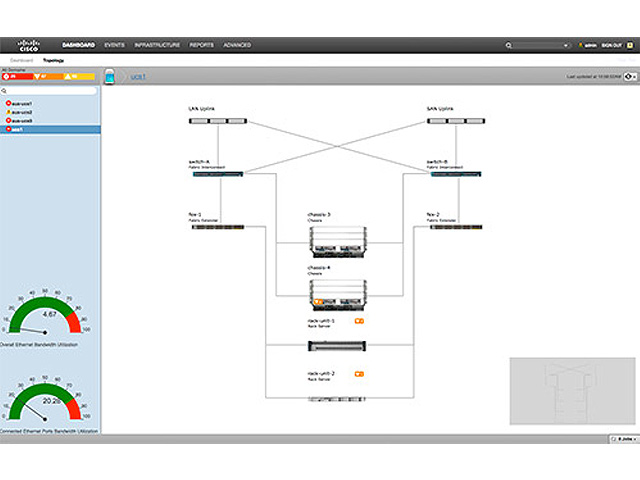Select the switch-A fabric interconnect icon

tap(216, 174)
